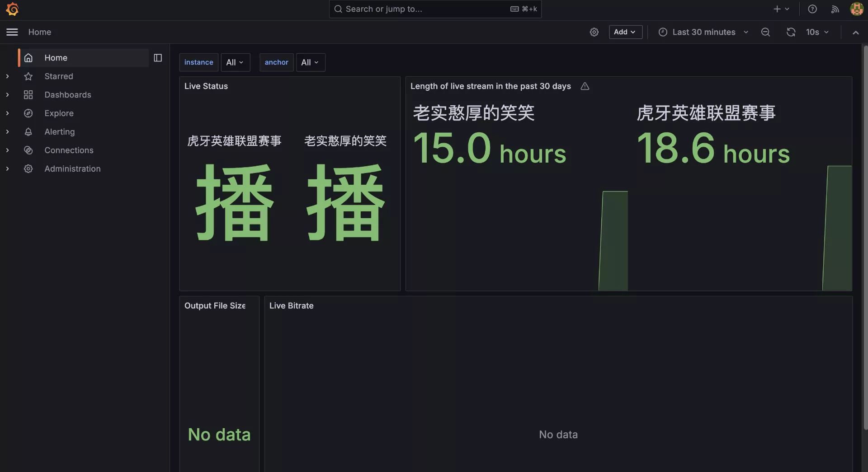Image resolution: width=868 pixels, height=472 pixels.
Task: Click the warning icon on stream length panel
Action: point(585,86)
